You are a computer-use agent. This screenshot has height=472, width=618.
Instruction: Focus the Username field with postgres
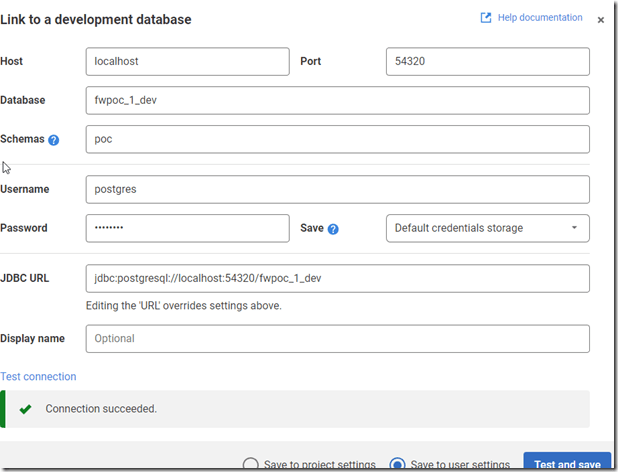click(337, 189)
